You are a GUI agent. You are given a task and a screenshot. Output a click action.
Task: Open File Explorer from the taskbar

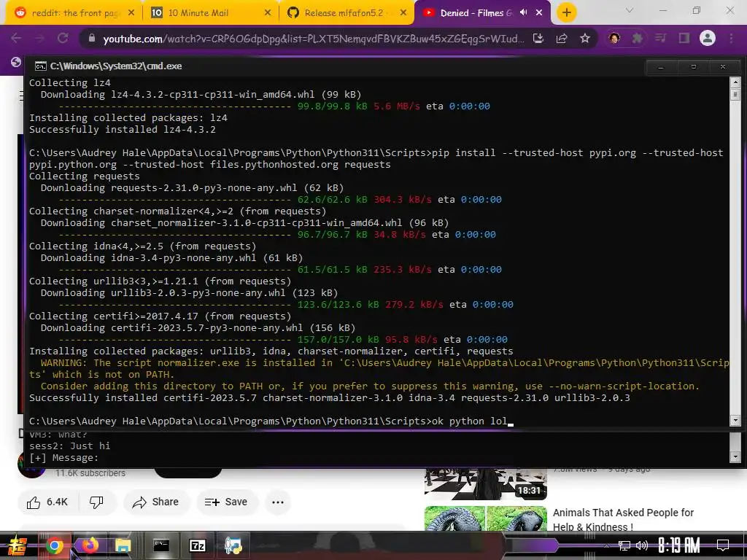tap(123, 545)
